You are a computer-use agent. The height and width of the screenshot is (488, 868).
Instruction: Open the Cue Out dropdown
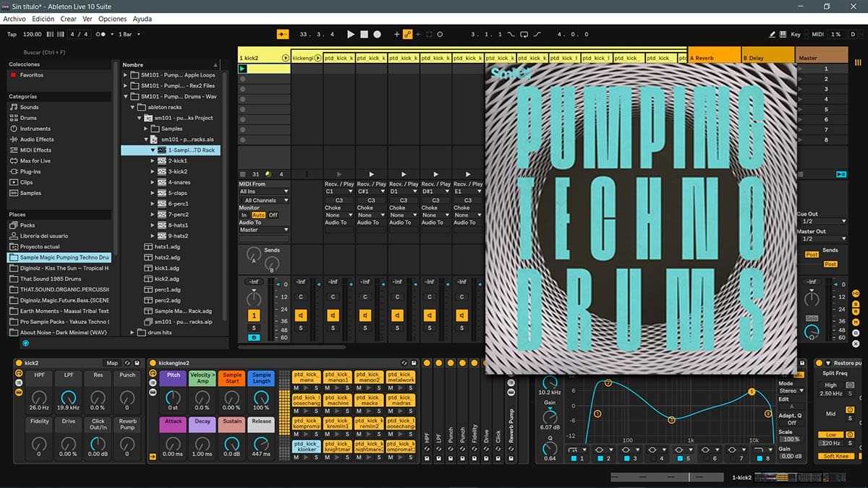(822, 221)
